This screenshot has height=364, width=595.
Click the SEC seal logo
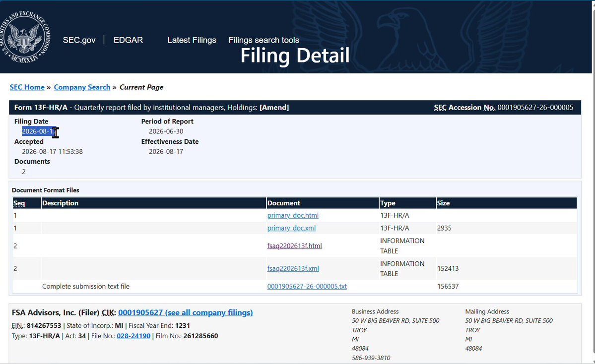pyautogui.click(x=25, y=37)
